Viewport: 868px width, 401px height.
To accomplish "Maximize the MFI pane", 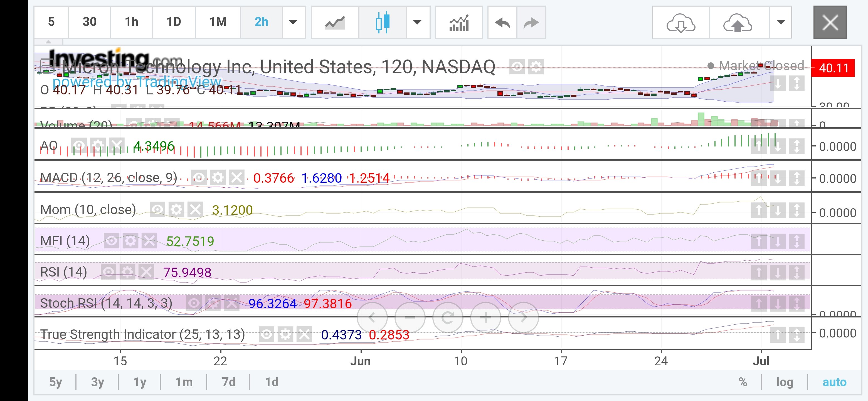I will click(797, 241).
